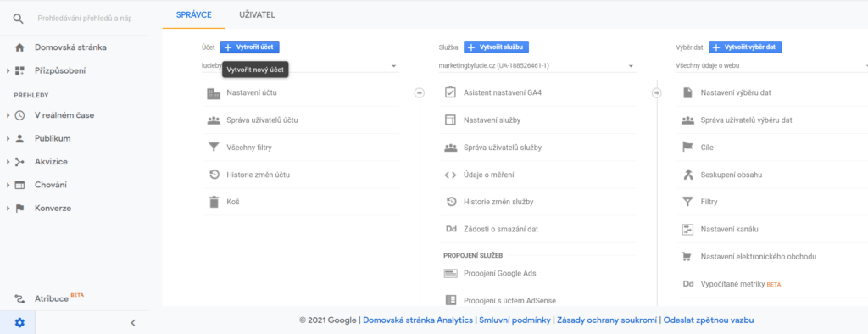Viewport: 868px width, 334px height.
Task: Click the Asistent nastavení GA4 clipboard icon
Action: pyautogui.click(x=451, y=92)
